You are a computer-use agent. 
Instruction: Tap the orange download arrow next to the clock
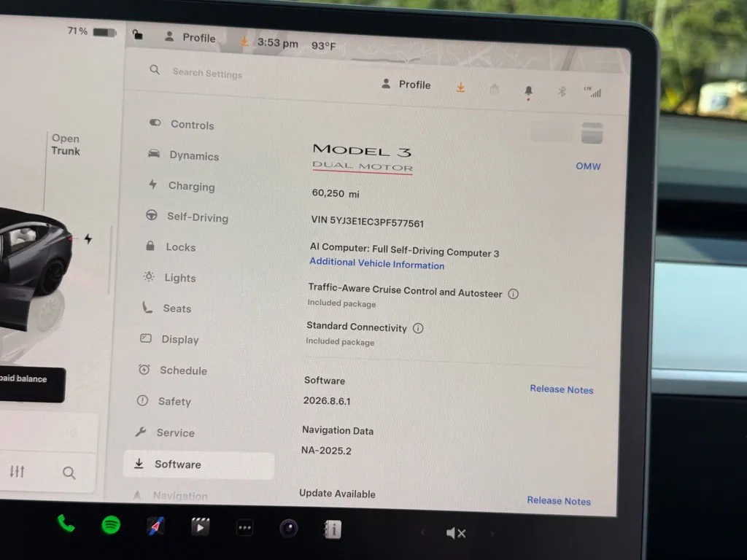(x=244, y=42)
